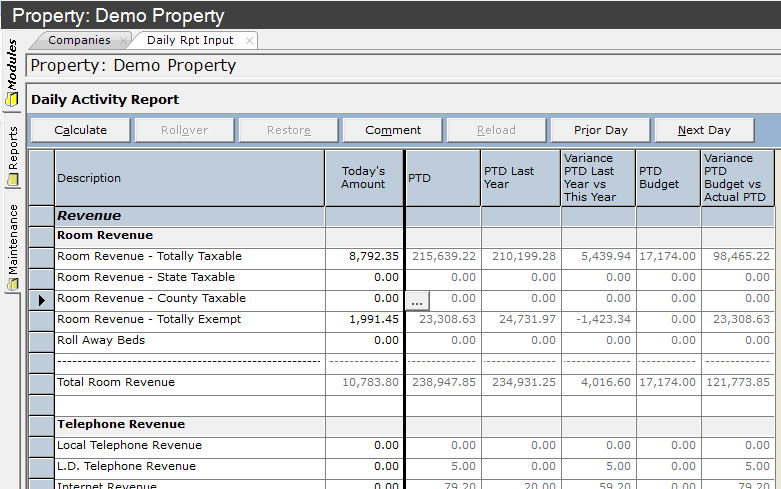Select row header for Local Telephone Revenue
The width and height of the screenshot is (781, 489).
click(41, 446)
